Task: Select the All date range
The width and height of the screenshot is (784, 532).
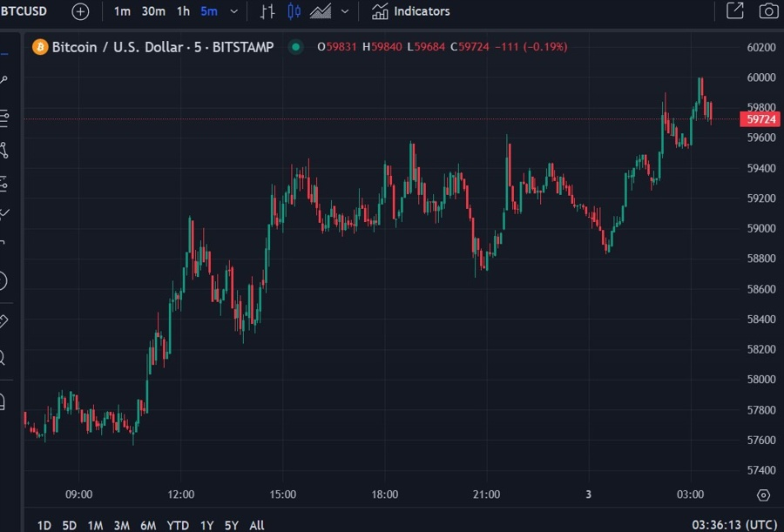Action: click(256, 525)
